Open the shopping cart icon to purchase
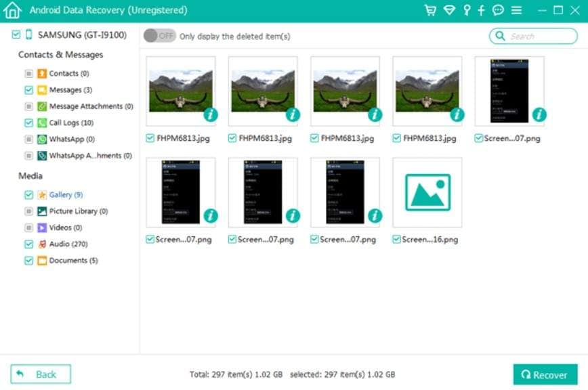This screenshot has width=588, height=390. (x=431, y=9)
